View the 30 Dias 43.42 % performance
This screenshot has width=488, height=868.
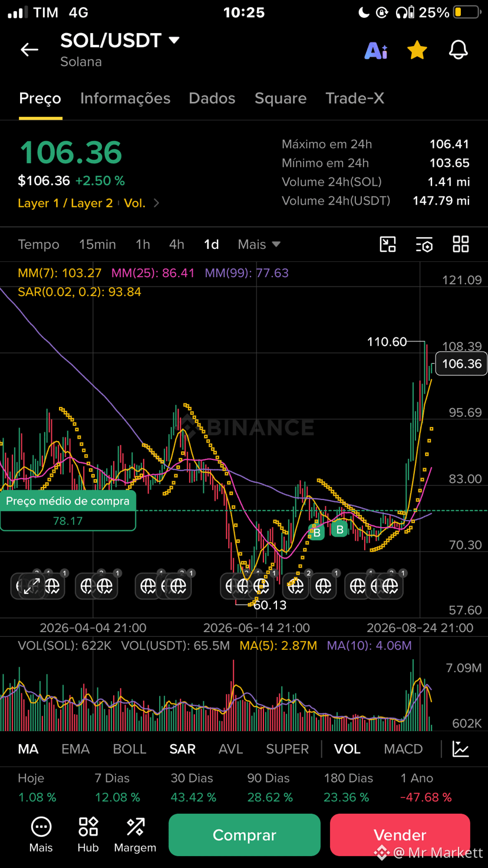[x=193, y=788]
